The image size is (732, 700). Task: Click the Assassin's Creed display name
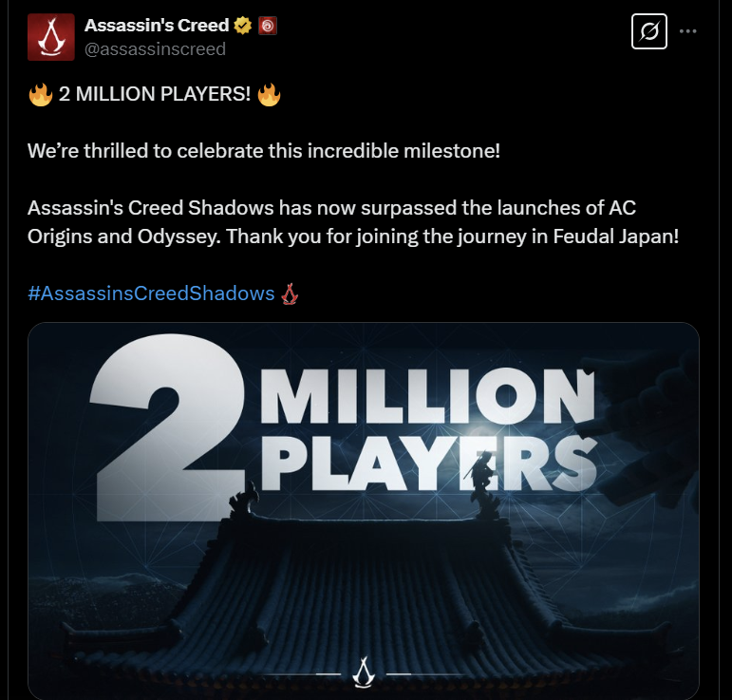(157, 26)
